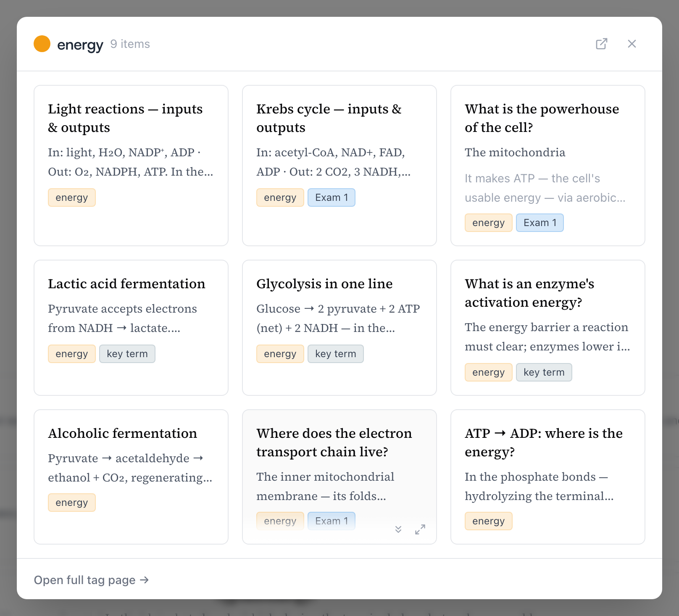Click 'Glucose → 2 pyruvate' summary text

tap(338, 318)
